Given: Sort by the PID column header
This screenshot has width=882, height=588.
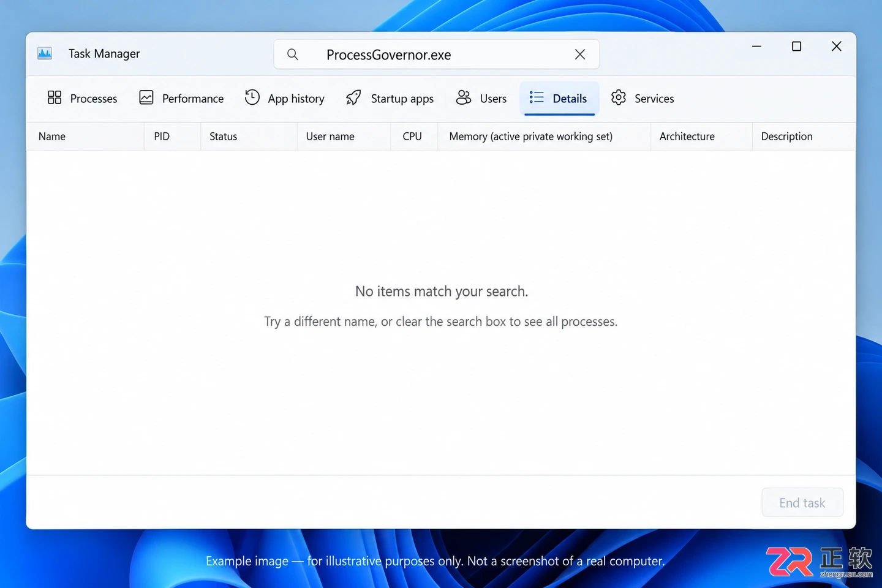Looking at the screenshot, I should pos(173,137).
